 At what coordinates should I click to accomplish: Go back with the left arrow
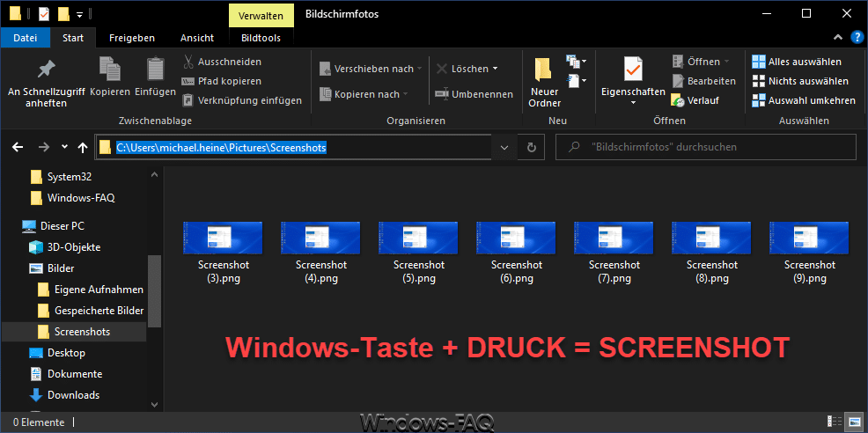18,147
